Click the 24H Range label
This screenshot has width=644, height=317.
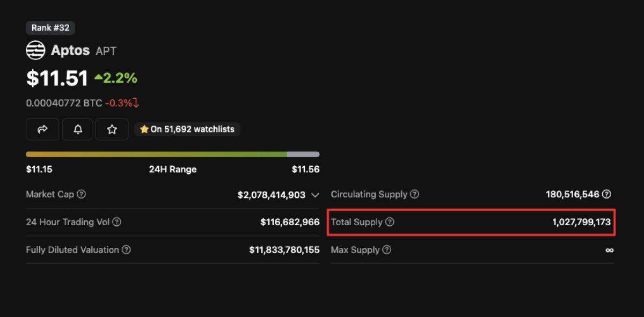173,169
